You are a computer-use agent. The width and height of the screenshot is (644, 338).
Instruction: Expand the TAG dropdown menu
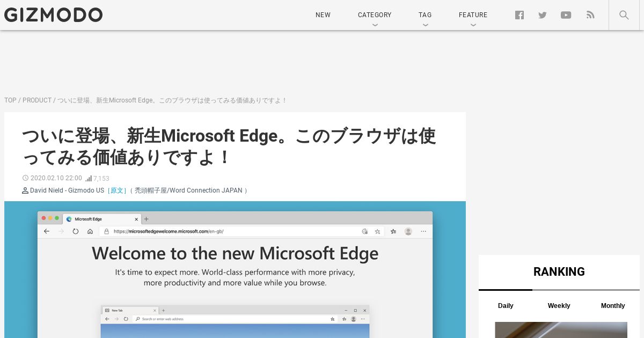coord(425,15)
